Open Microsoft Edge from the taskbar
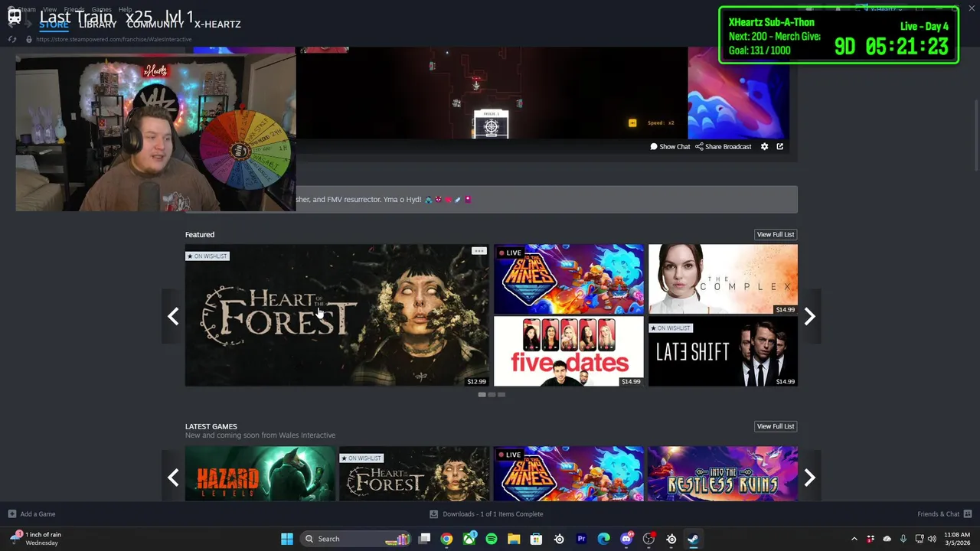 point(603,539)
